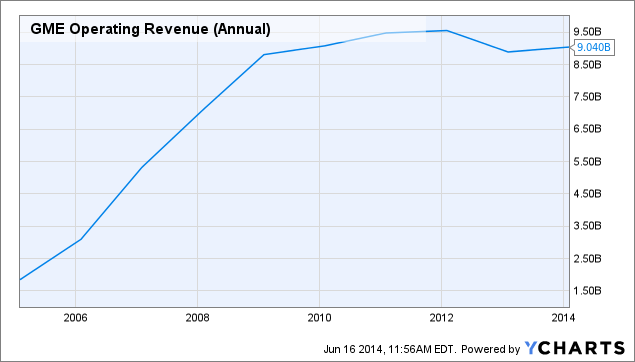Click the 8.50B y-axis label
This screenshot has width=635, height=362.
point(588,64)
